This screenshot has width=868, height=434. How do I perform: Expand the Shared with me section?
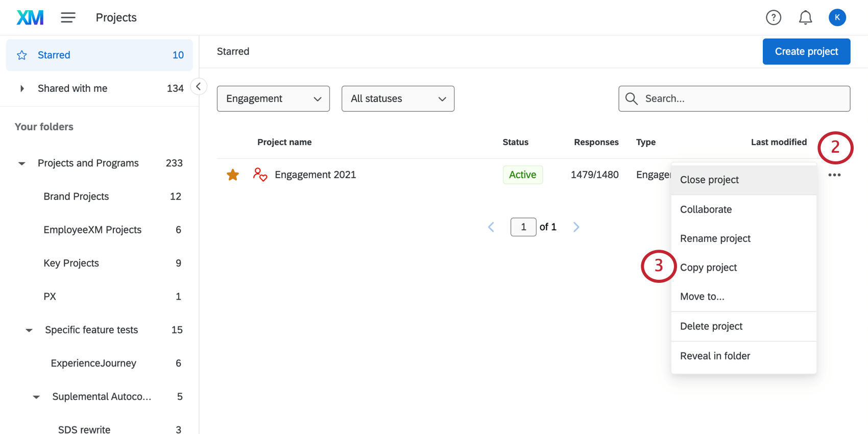click(x=22, y=88)
